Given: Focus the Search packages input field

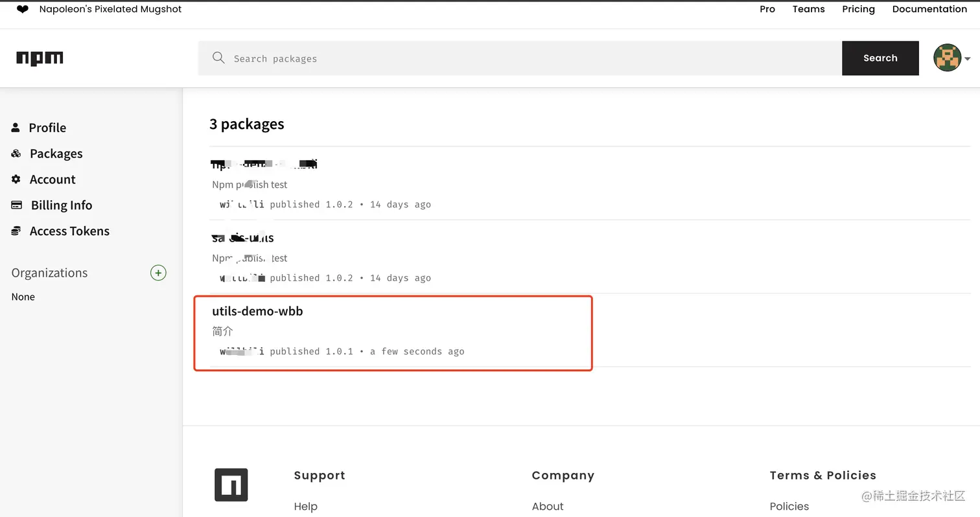Looking at the screenshot, I should pyautogui.click(x=520, y=58).
